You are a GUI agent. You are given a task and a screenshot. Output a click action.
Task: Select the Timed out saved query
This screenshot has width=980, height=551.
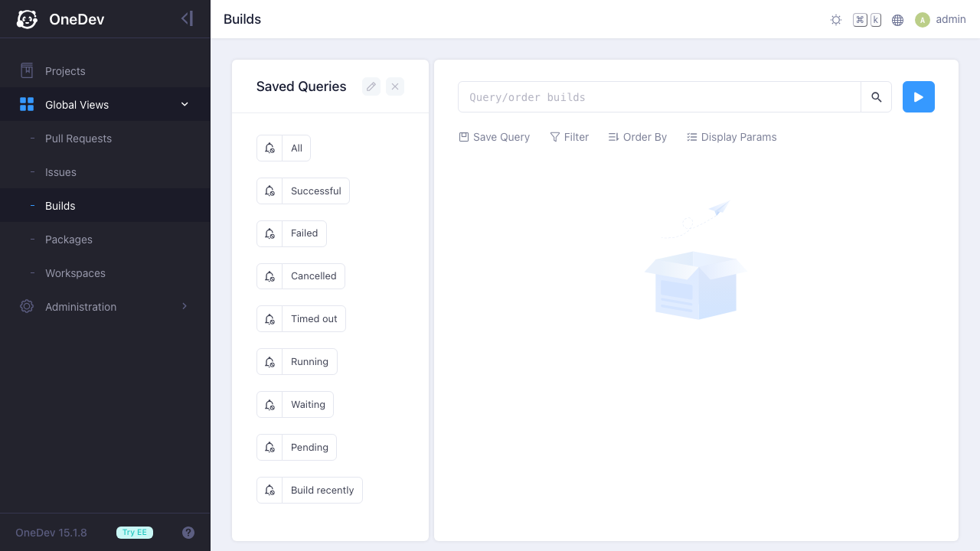[x=314, y=319]
